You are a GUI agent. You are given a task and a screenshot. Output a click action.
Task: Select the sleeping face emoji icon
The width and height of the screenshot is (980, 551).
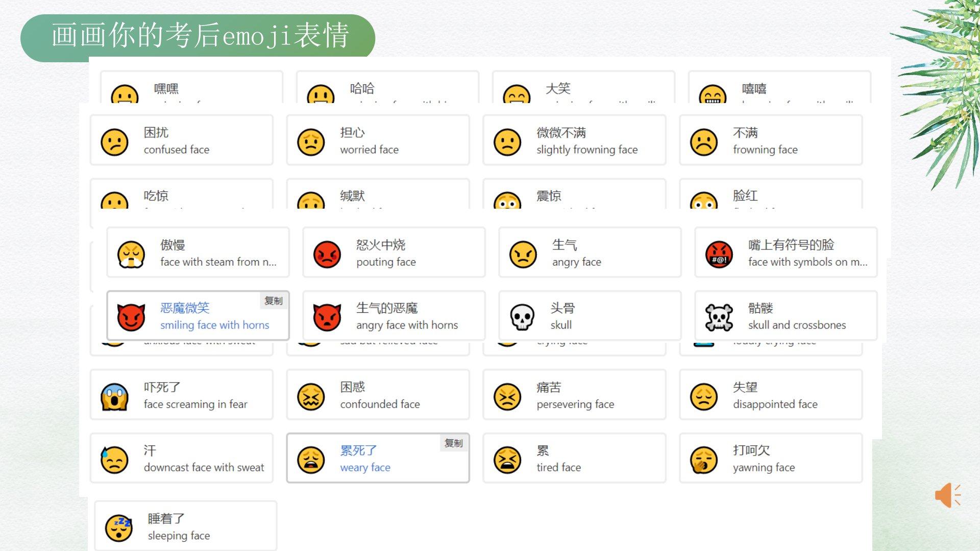click(118, 528)
